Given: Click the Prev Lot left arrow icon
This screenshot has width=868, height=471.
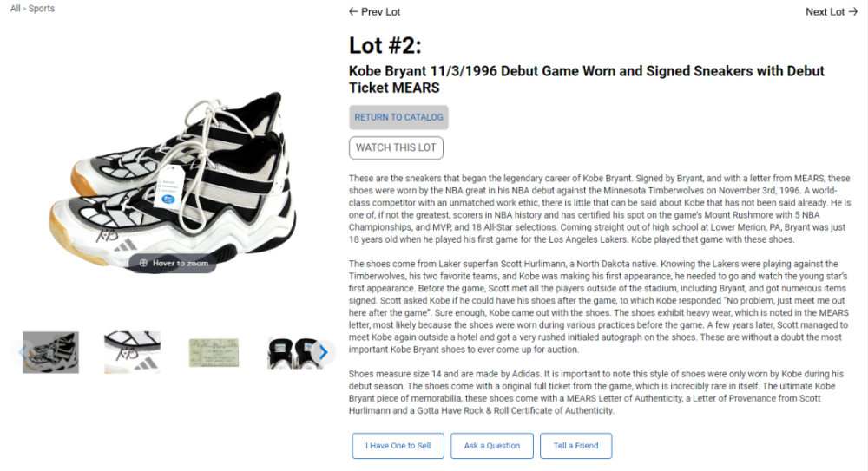Looking at the screenshot, I should (x=353, y=11).
